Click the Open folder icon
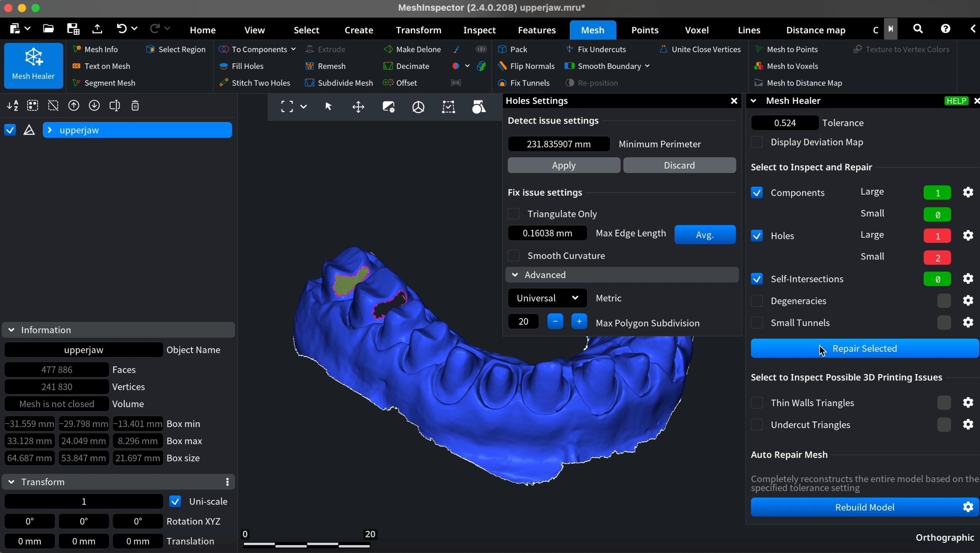This screenshot has height=553, width=980. [48, 29]
